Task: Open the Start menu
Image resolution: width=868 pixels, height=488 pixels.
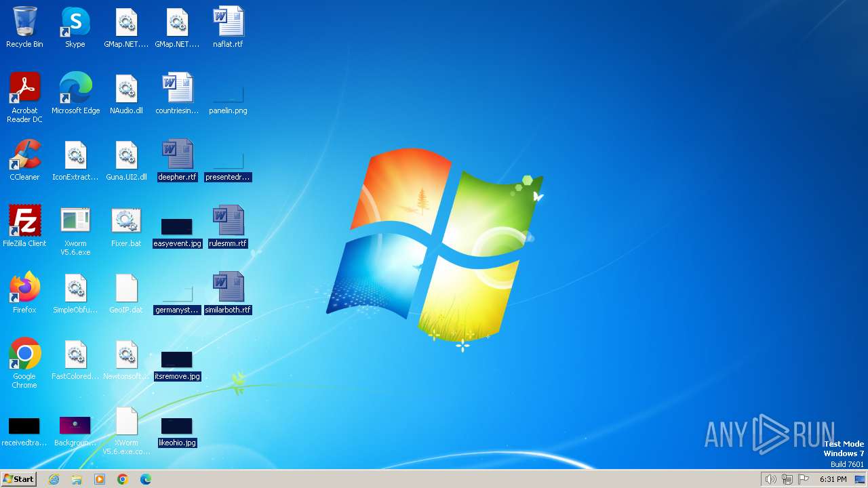Action: 18,479
